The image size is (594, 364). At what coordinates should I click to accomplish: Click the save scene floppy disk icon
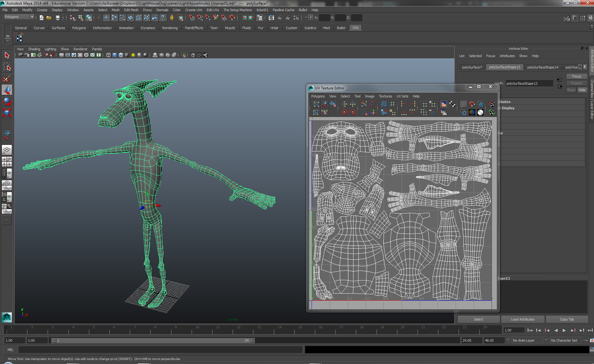click(x=57, y=18)
